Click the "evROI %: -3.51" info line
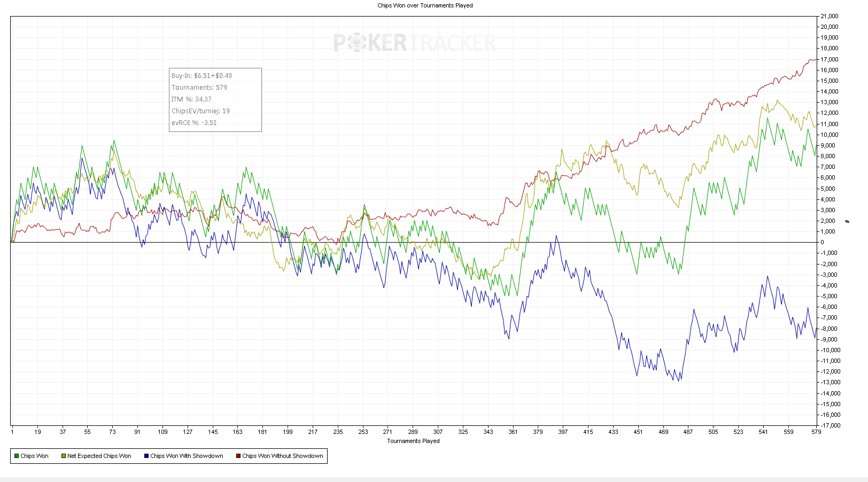This screenshot has height=482, width=868. 194,123
